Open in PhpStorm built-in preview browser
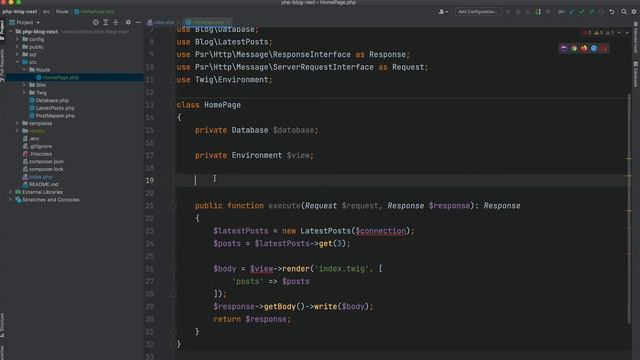Screen dimensions: 640x360 (x=564, y=49)
